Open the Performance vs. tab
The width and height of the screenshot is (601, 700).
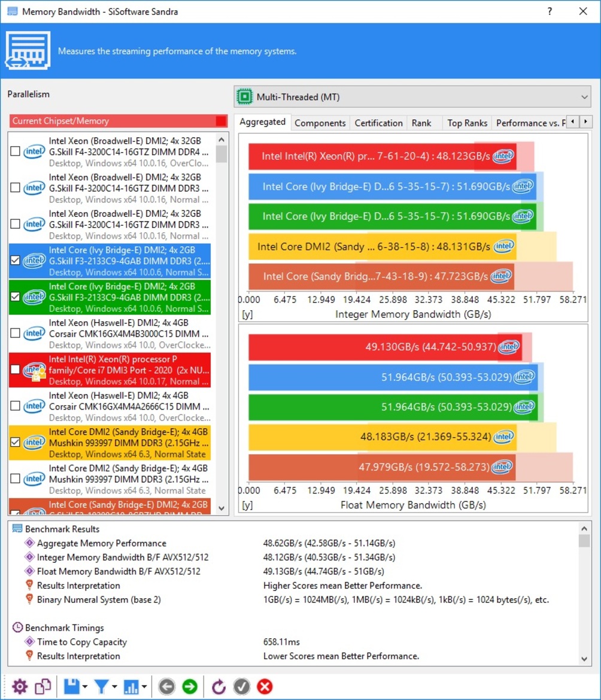point(530,123)
